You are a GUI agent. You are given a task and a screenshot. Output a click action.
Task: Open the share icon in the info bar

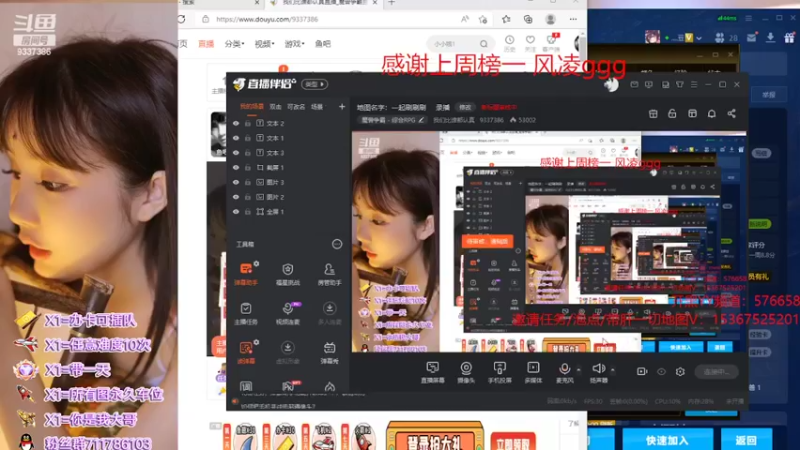click(732, 113)
